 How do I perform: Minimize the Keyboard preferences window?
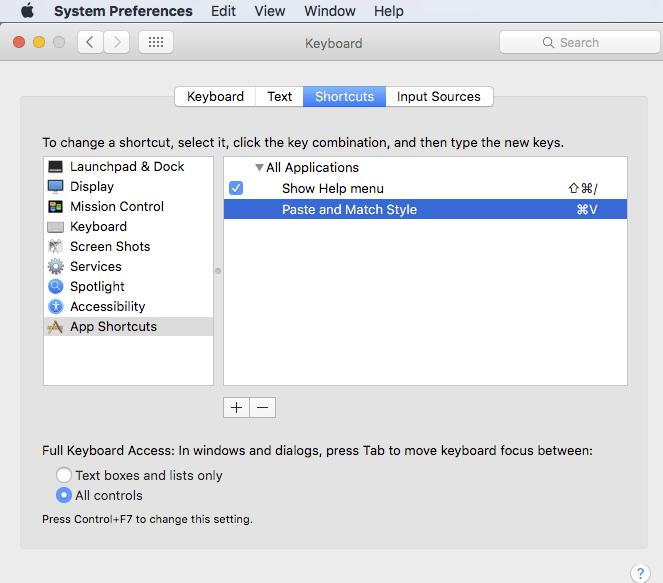pyautogui.click(x=39, y=42)
